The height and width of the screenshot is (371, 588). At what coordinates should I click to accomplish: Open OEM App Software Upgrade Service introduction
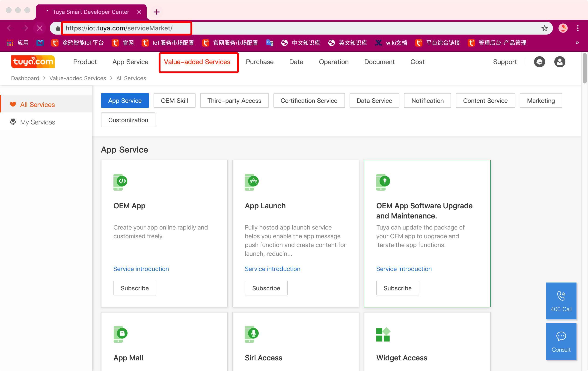click(x=404, y=269)
